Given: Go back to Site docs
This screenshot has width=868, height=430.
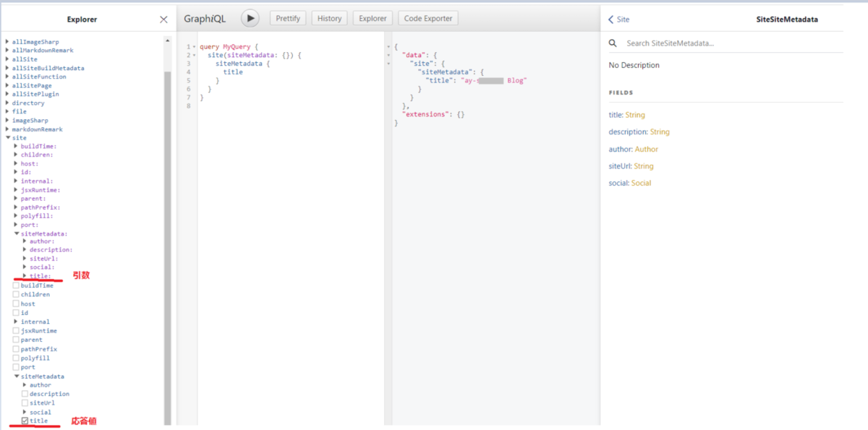Looking at the screenshot, I should click(x=619, y=20).
